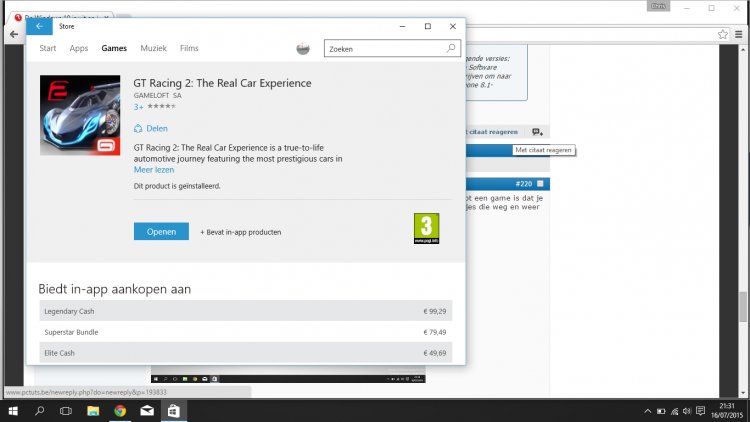Click the Store back arrow button
Screen dimensions: 750x422
point(38,27)
